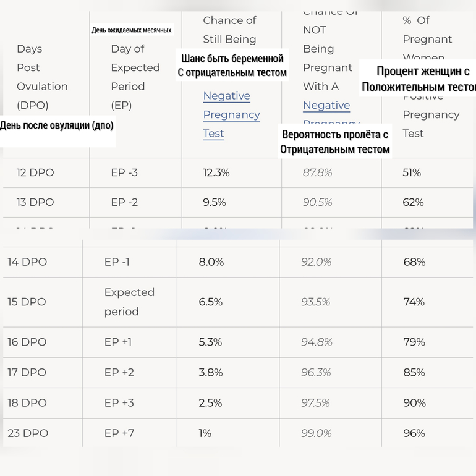This screenshot has height=476, width=476.
Task: Select the '12 DPO' row cell
Action: (x=35, y=172)
